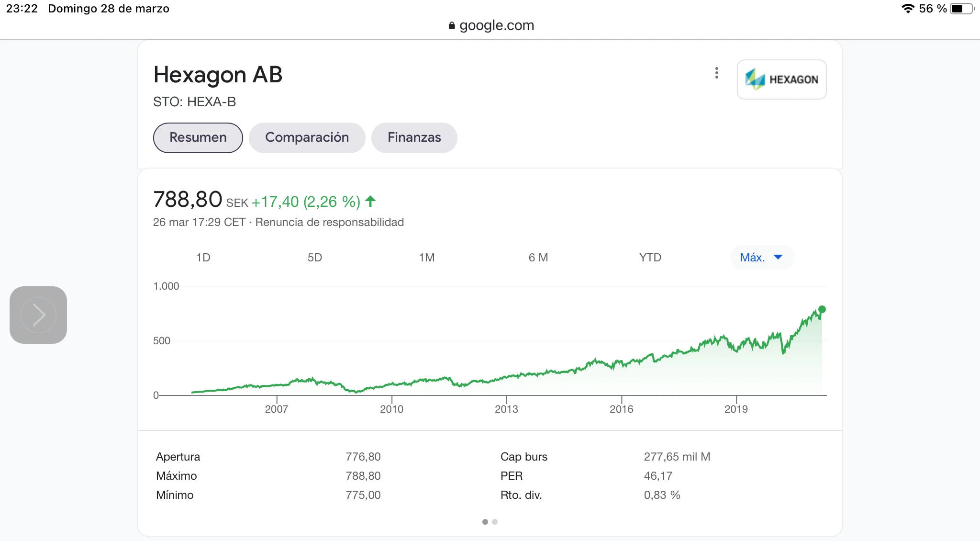Expand the Máx. range dropdown arrow

coord(778,257)
